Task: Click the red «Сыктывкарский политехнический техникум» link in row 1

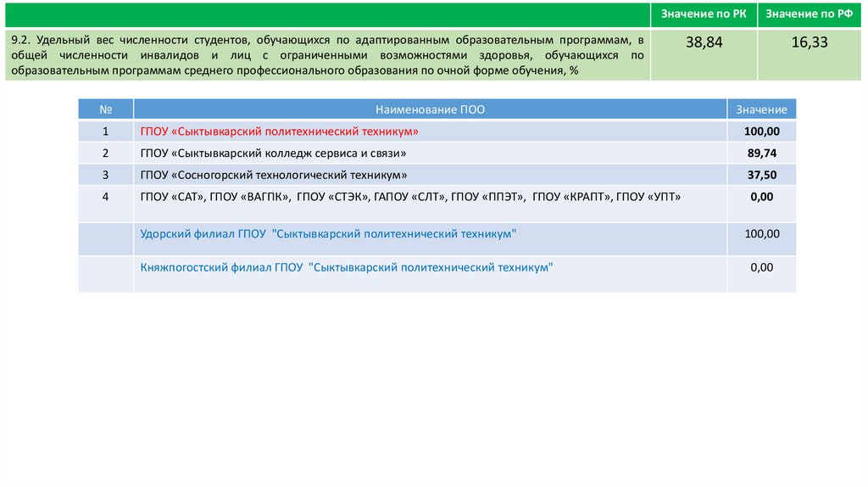Action: (280, 132)
